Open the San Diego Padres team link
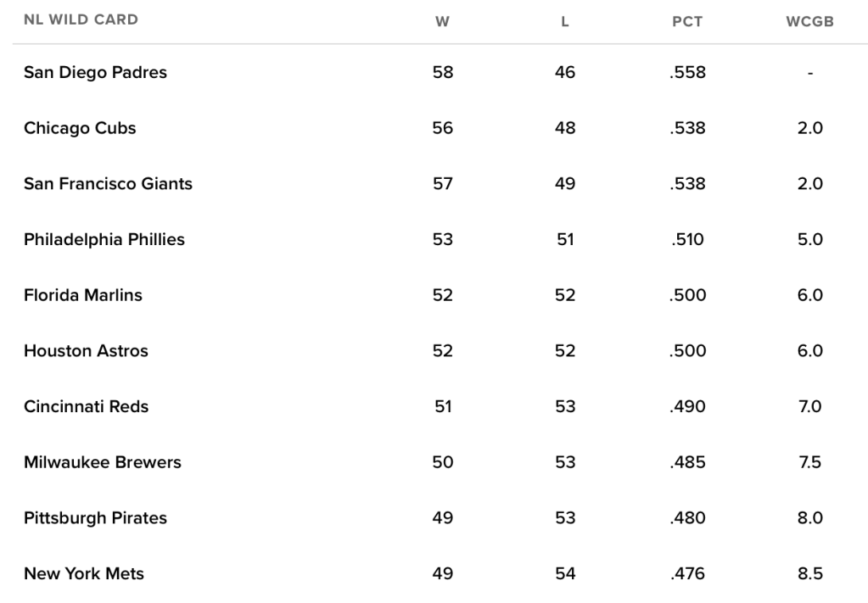The image size is (868, 603). [x=95, y=73]
